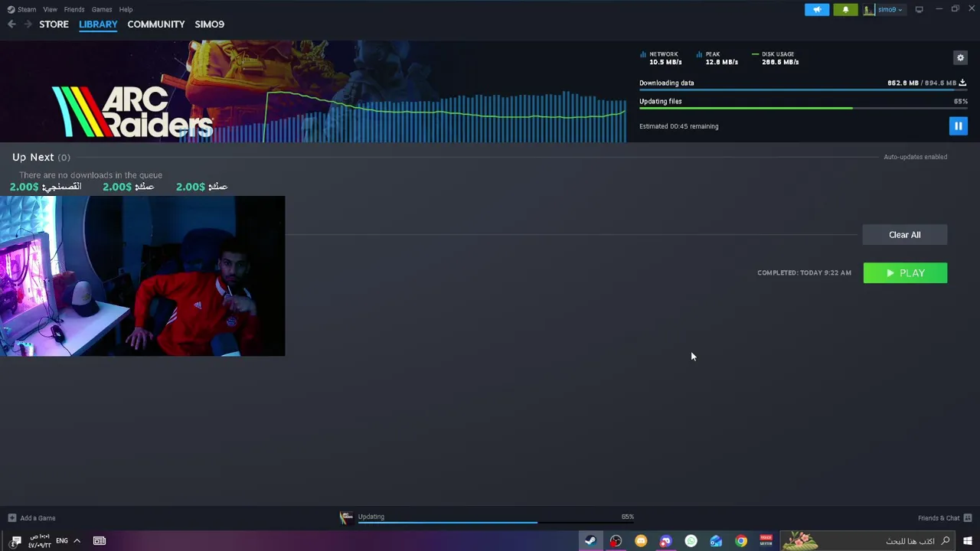Click the NETWORK 10.5 MB/s stat
The height and width of the screenshot is (551, 980).
point(661,58)
